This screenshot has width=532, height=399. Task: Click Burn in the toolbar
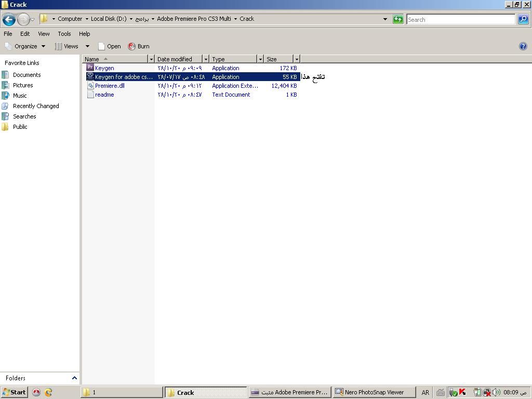coord(139,46)
